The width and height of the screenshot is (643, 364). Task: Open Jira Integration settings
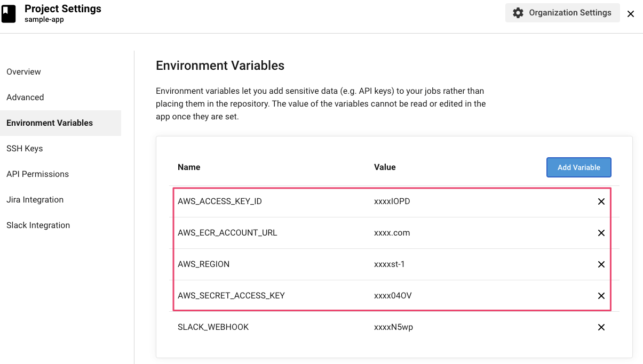(35, 200)
